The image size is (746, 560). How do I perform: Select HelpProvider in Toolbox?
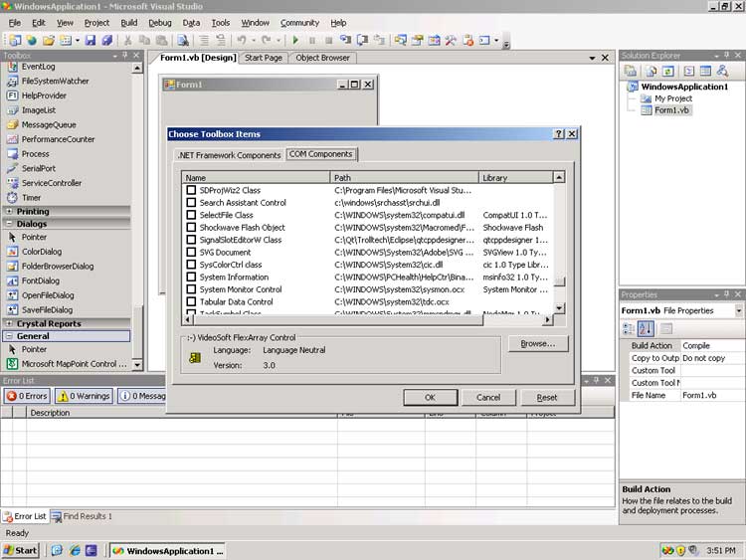(44, 95)
